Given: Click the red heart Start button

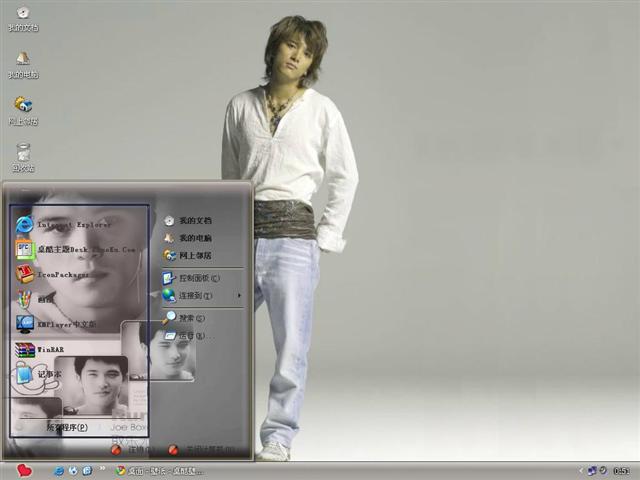Looking at the screenshot, I should (x=24, y=471).
